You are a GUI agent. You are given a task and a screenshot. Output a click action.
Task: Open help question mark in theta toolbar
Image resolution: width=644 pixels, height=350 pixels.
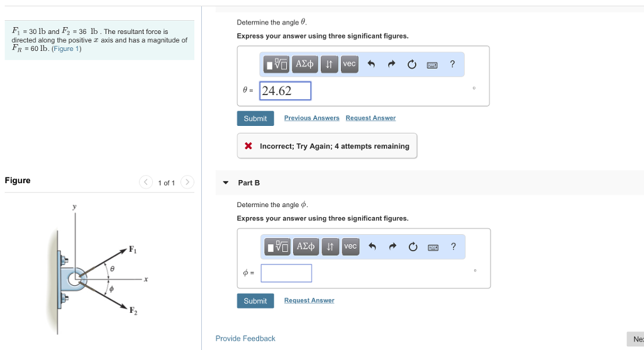click(452, 64)
